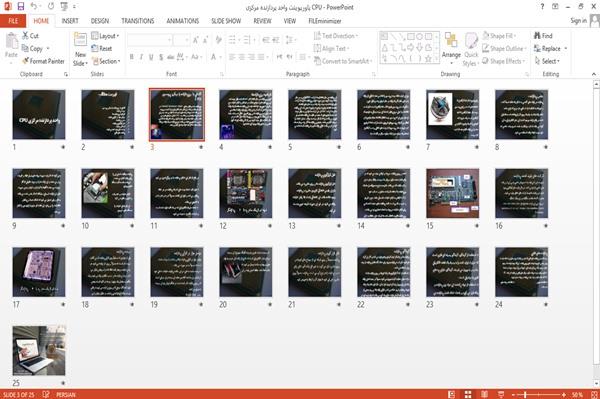Toggle Strikethrough formatting
The width and height of the screenshot is (600, 399).
coord(170,57)
